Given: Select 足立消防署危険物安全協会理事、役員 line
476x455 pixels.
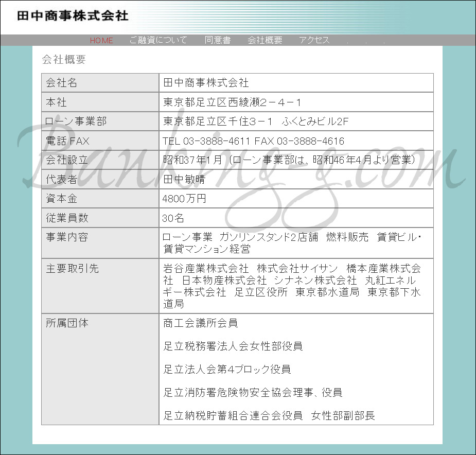Looking at the screenshot, I should 253,392.
